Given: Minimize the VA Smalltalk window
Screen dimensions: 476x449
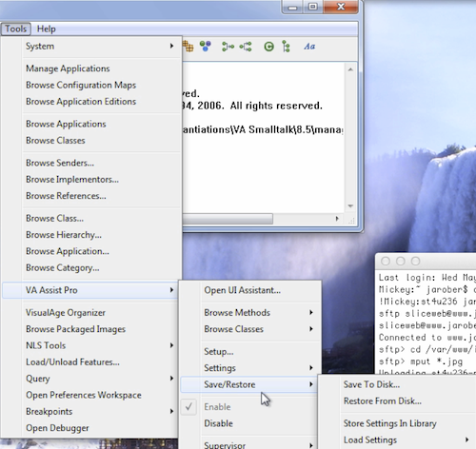Looking at the screenshot, I should [x=293, y=7].
